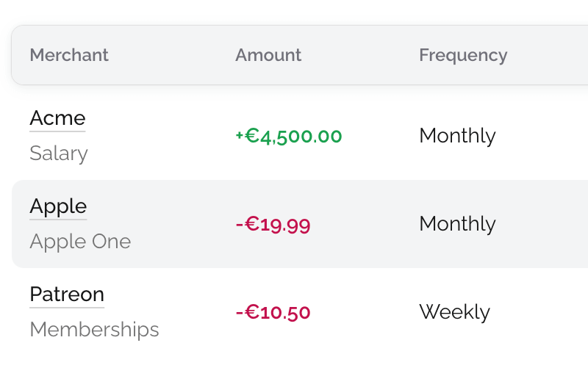Sort by the Merchant column header
This screenshot has width=588, height=376.
point(69,55)
